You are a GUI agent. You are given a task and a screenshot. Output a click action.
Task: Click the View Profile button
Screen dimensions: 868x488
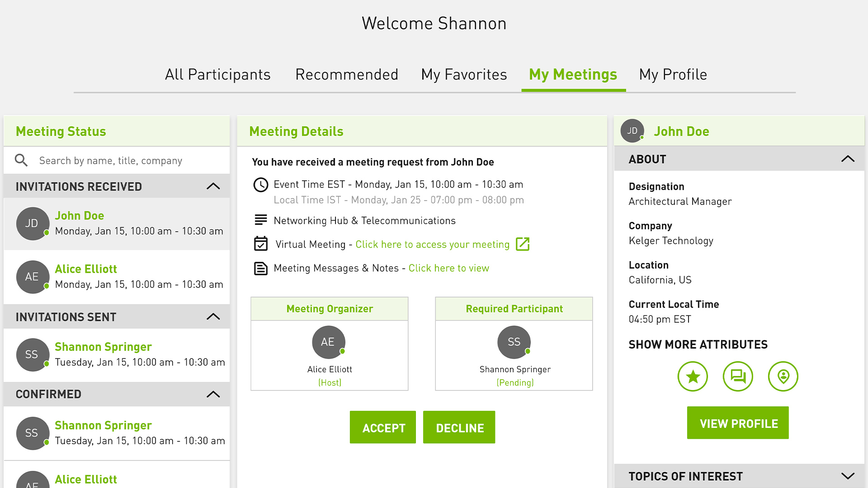(738, 423)
